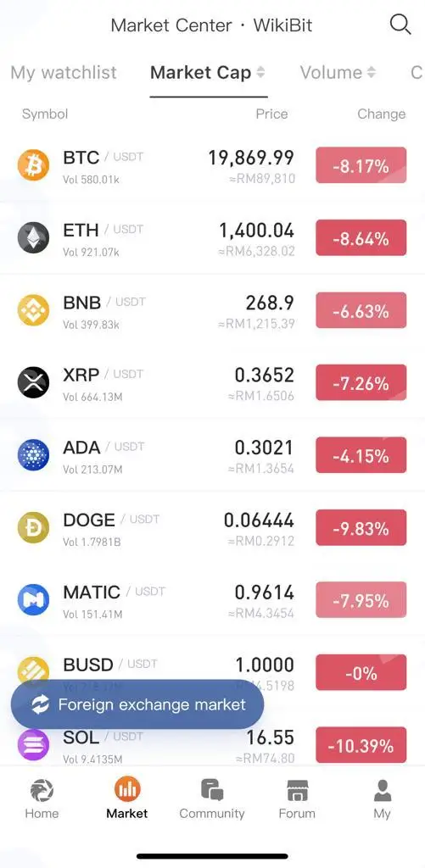The image size is (425, 868).
Task: Tap BTC -8.17% change badge
Action: (x=361, y=165)
